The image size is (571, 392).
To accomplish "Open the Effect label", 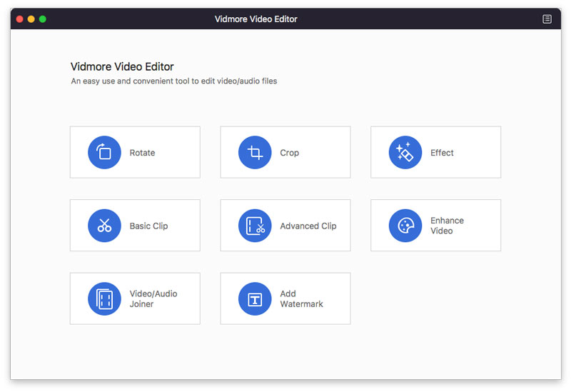I will point(442,153).
